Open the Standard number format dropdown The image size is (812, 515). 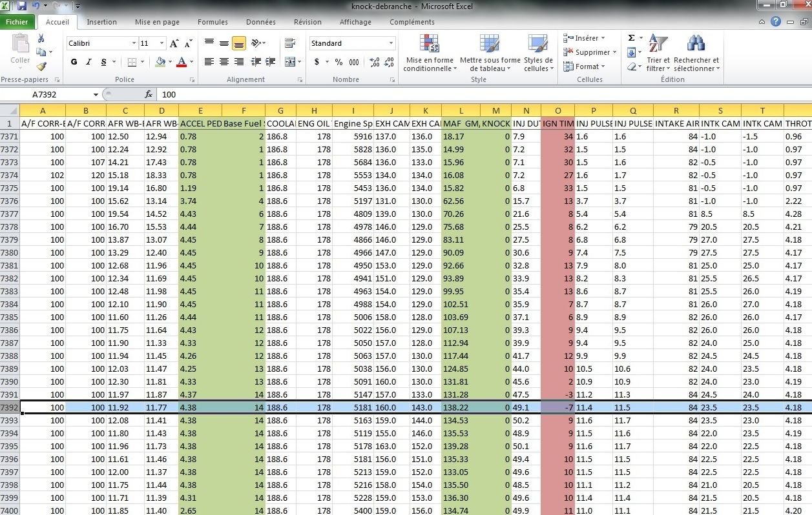390,43
